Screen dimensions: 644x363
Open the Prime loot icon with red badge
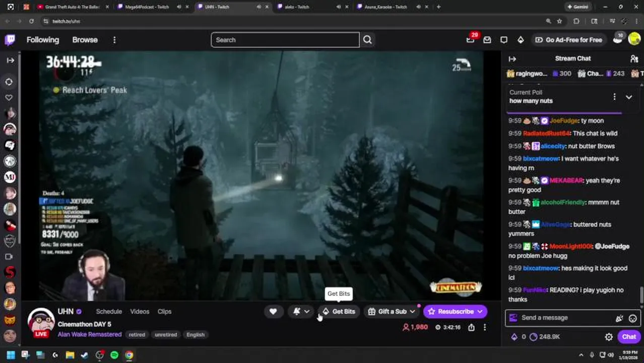471,39
